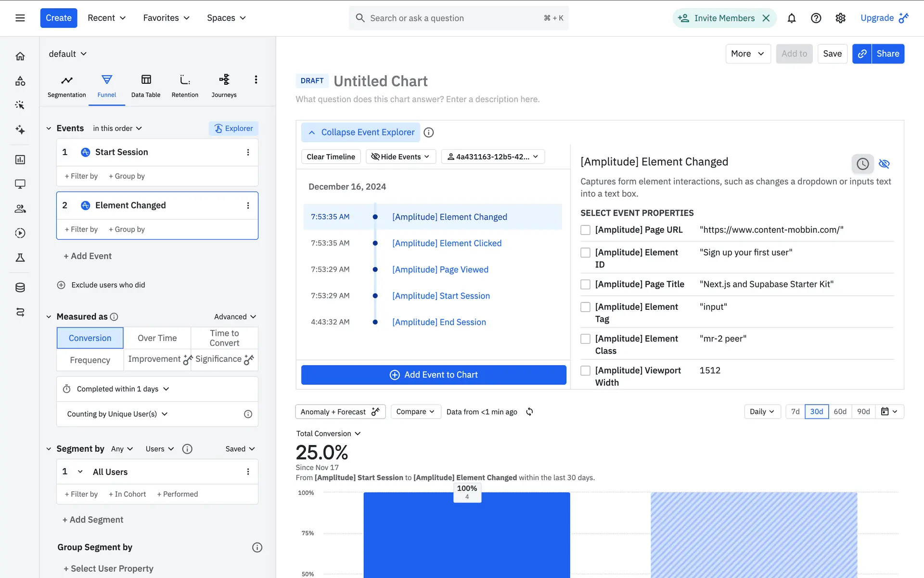This screenshot has height=578, width=924.
Task: Click the Amplitude Page Viewed event link
Action: (x=440, y=270)
